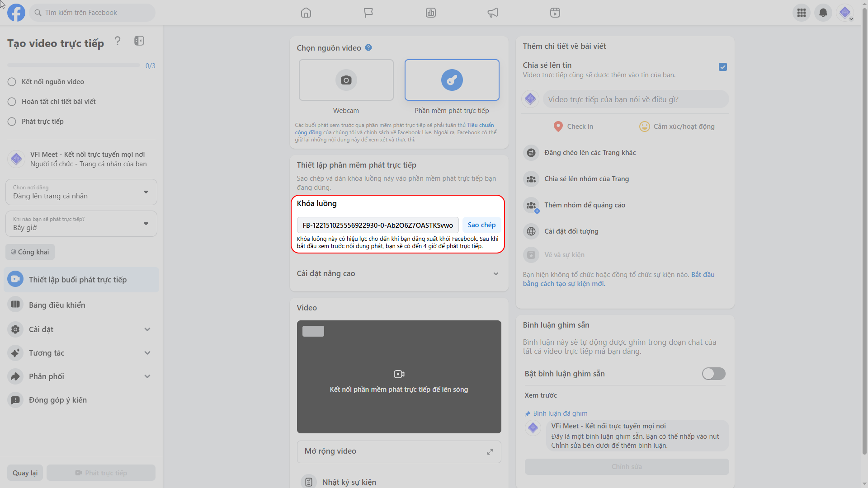This screenshot has height=488, width=868.
Task: Open the notifications bell icon
Action: click(823, 13)
